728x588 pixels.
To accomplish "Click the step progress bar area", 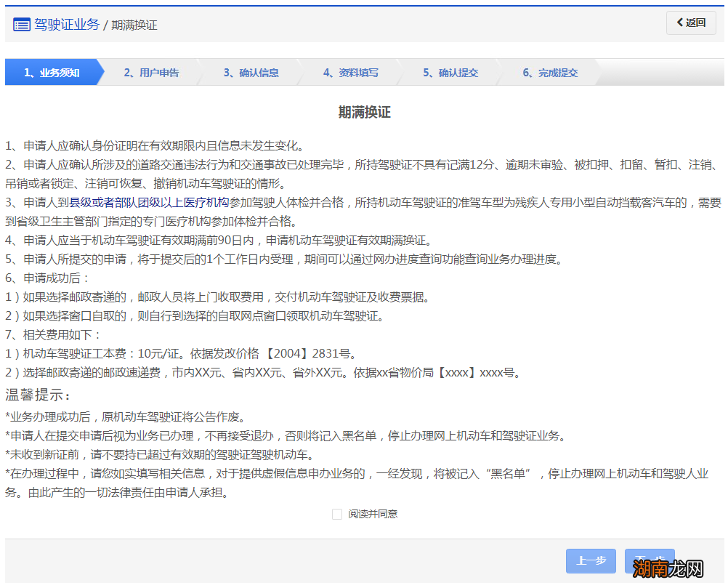I will tap(363, 72).
